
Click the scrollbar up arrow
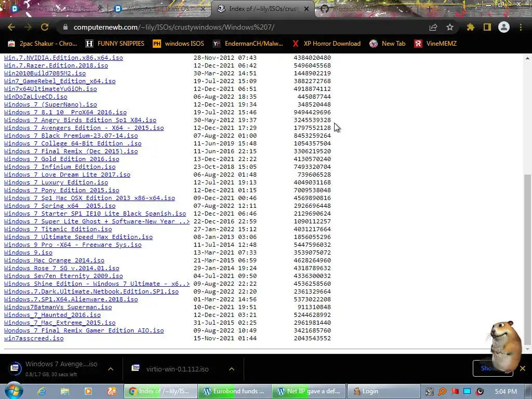click(527, 58)
